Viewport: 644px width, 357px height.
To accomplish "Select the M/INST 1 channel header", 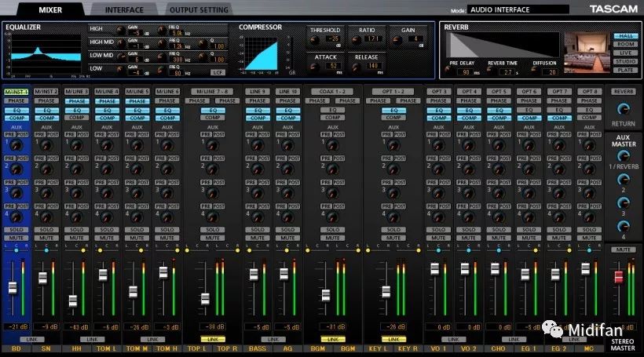I will coord(16,92).
